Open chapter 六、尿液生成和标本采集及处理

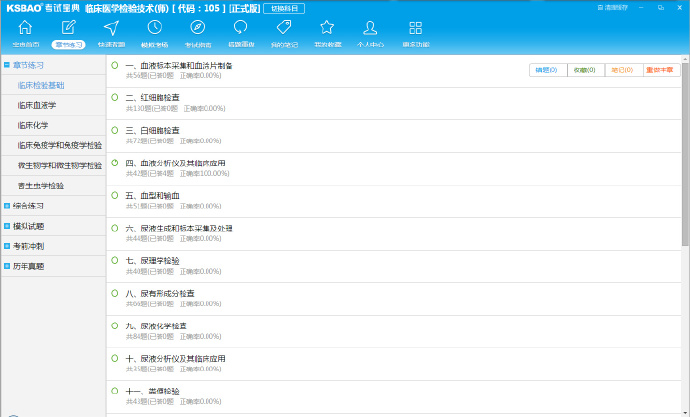pyautogui.click(x=179, y=228)
